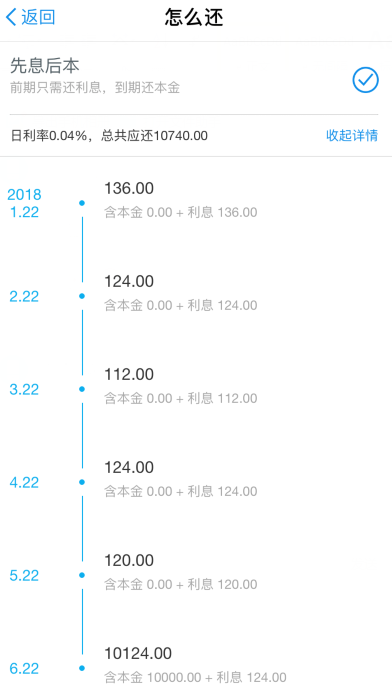Select the 2018 1.22 date label

click(x=24, y=203)
